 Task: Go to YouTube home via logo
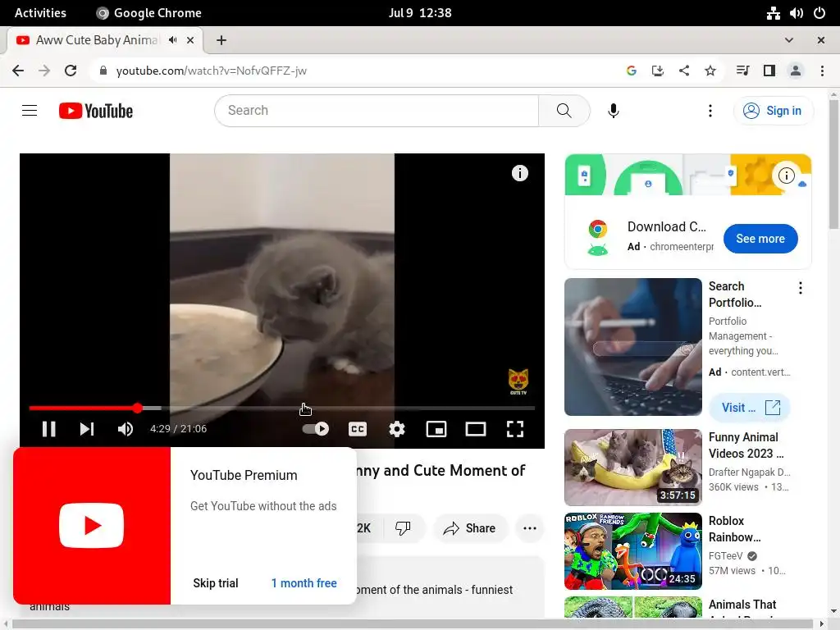click(x=96, y=111)
